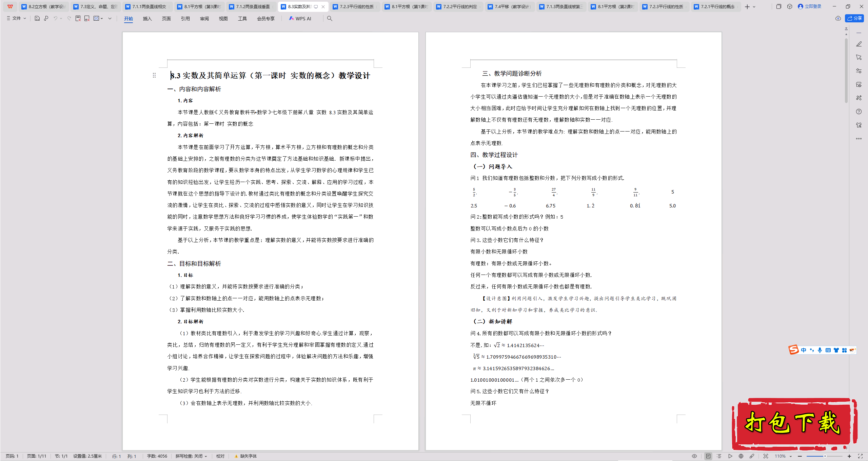Click the highlighter writing-mode icon in status bar
The image size is (868, 461).
(x=752, y=456)
